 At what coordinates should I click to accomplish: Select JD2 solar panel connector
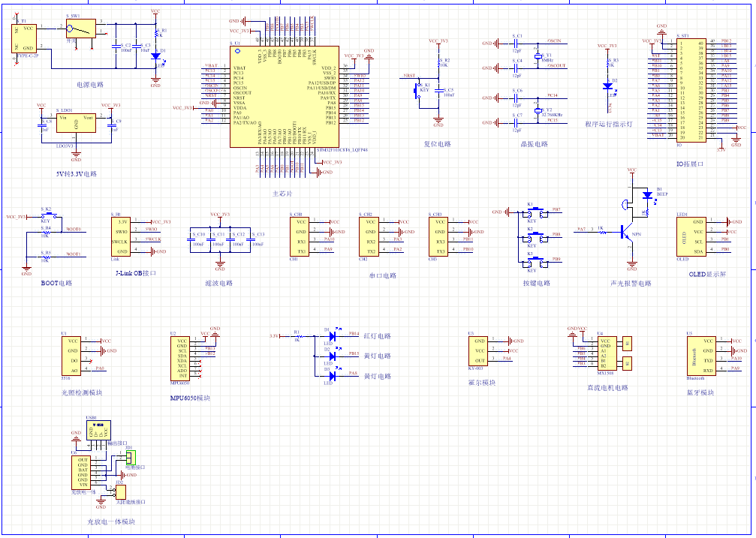[x=121, y=492]
